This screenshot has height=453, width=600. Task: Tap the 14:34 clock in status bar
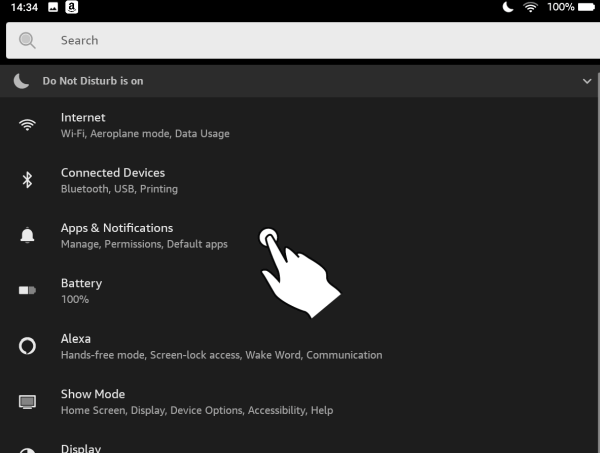[24, 7]
